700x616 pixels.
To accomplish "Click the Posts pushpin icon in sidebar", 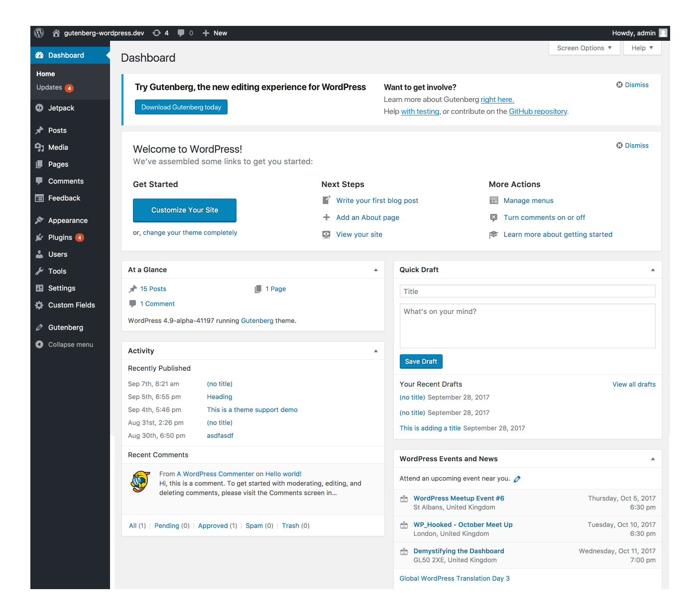I will [x=39, y=130].
